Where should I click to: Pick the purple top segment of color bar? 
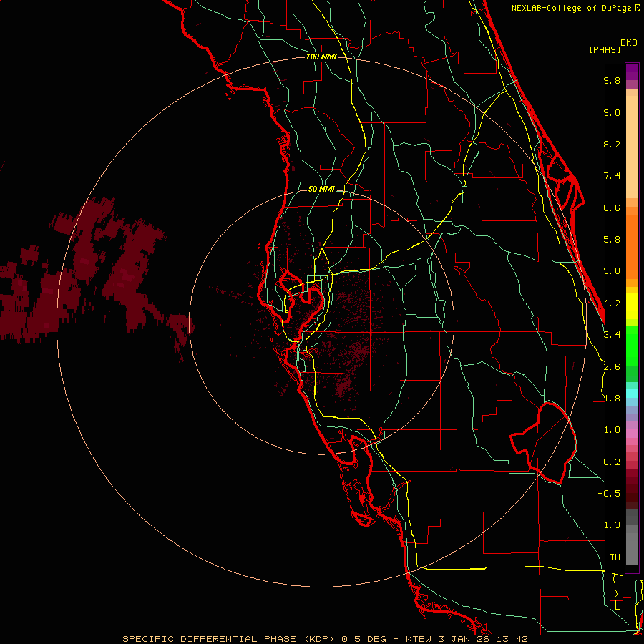(632, 72)
